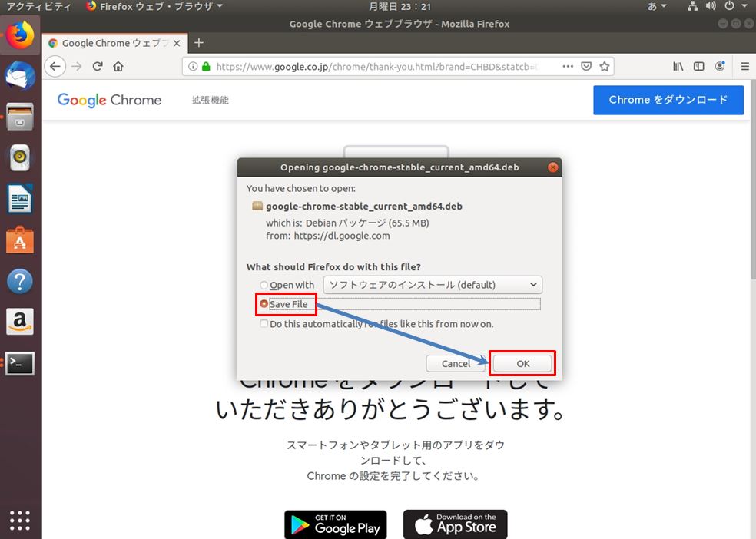Viewport: 756px width, 539px height.
Task: Open the Files manager in dock
Action: pos(20,117)
